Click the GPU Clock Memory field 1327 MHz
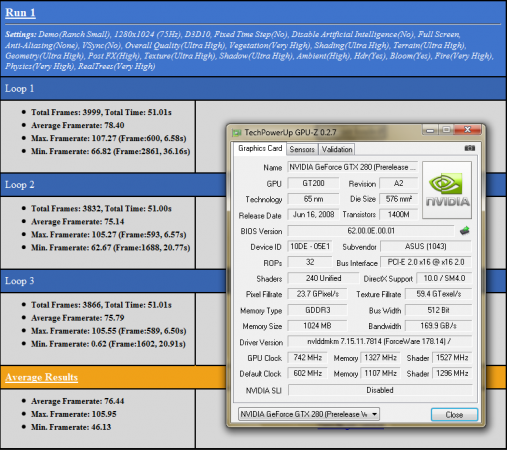Viewport: 507px width, 450px height. pyautogui.click(x=380, y=358)
